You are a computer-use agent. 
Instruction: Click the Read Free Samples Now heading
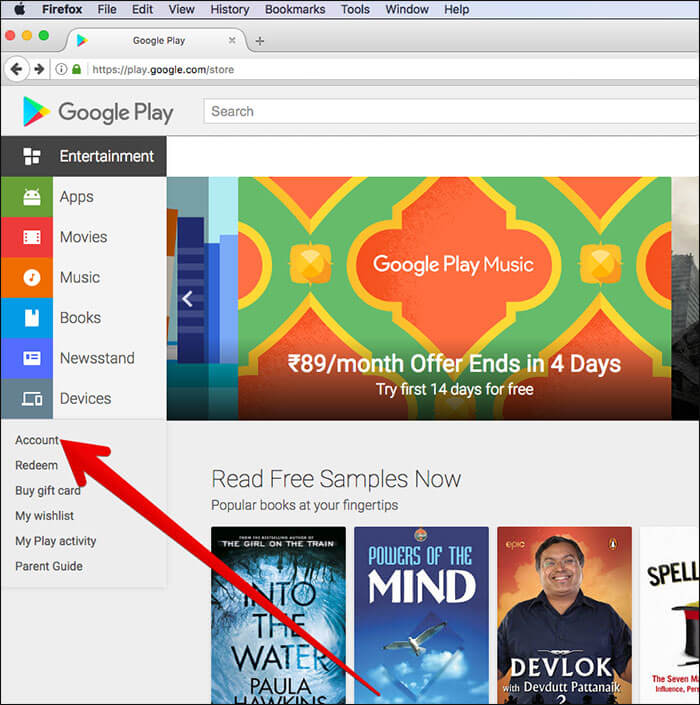coord(336,478)
